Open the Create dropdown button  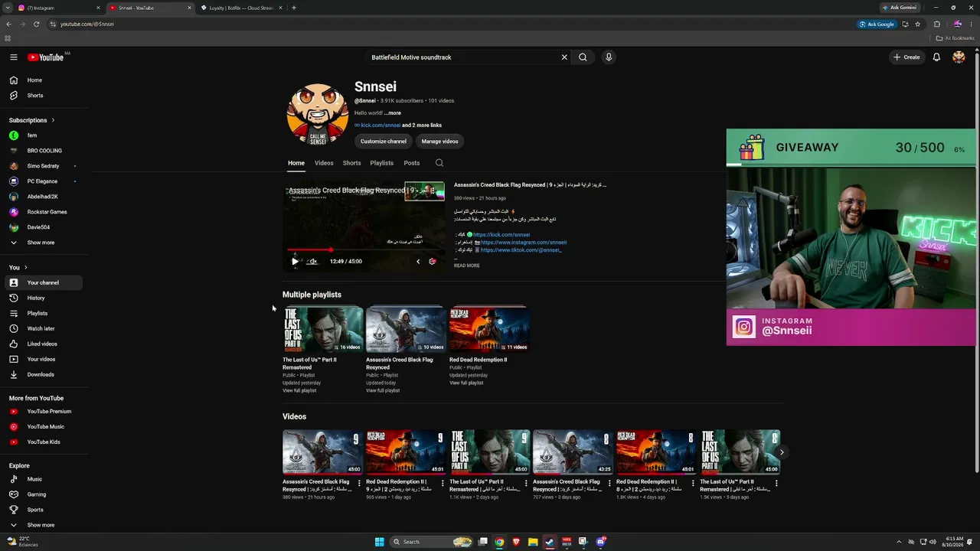[x=906, y=57]
